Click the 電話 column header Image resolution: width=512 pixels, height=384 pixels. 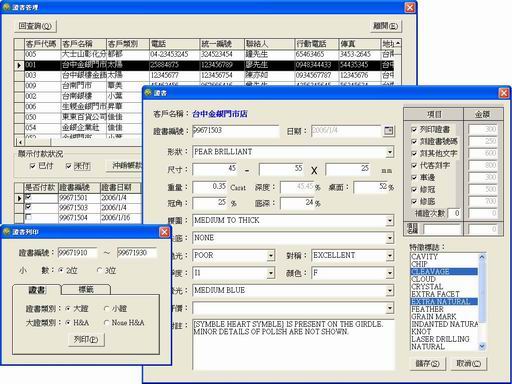(x=174, y=44)
